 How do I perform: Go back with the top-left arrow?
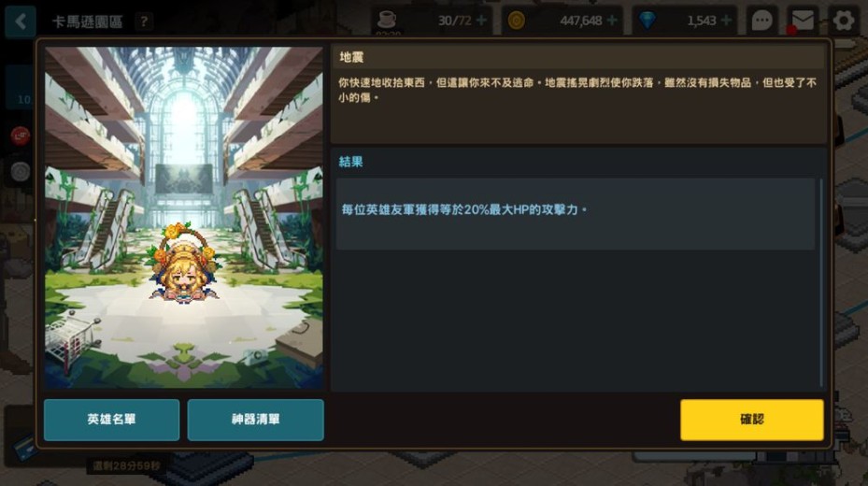tap(21, 21)
